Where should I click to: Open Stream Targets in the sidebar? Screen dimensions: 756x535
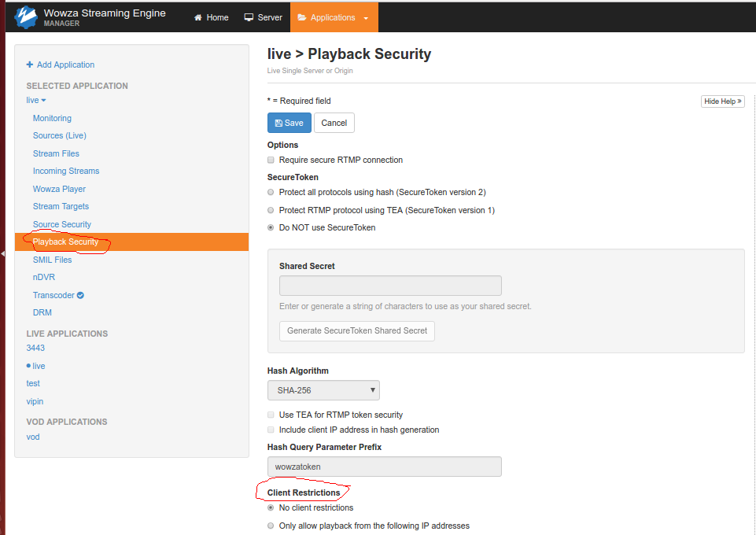pos(61,206)
